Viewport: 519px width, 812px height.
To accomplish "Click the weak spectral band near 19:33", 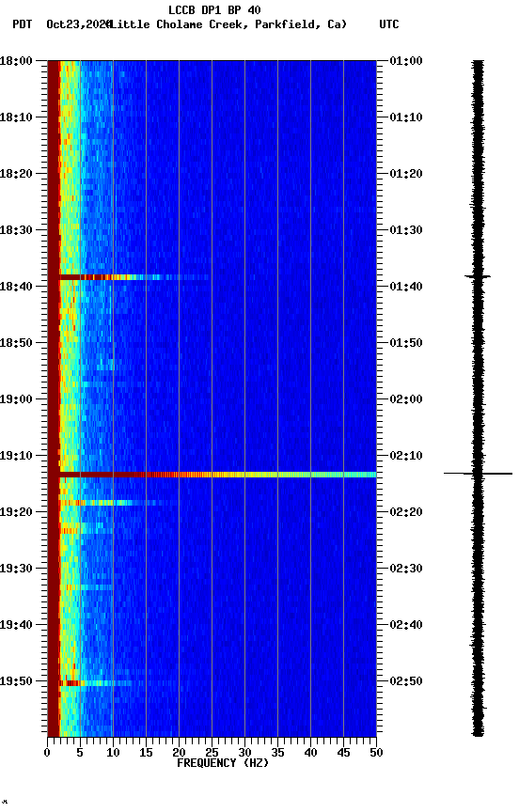I will pos(87,587).
